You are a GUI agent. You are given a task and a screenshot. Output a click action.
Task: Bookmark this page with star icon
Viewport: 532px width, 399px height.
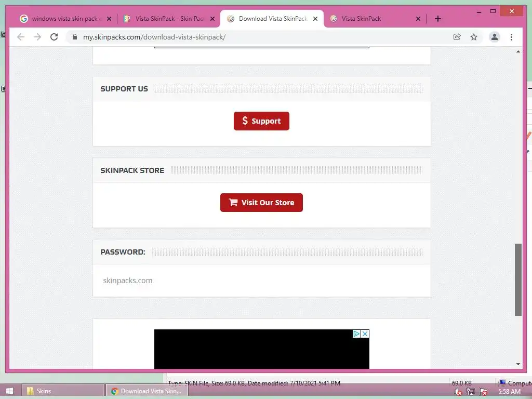(x=474, y=37)
